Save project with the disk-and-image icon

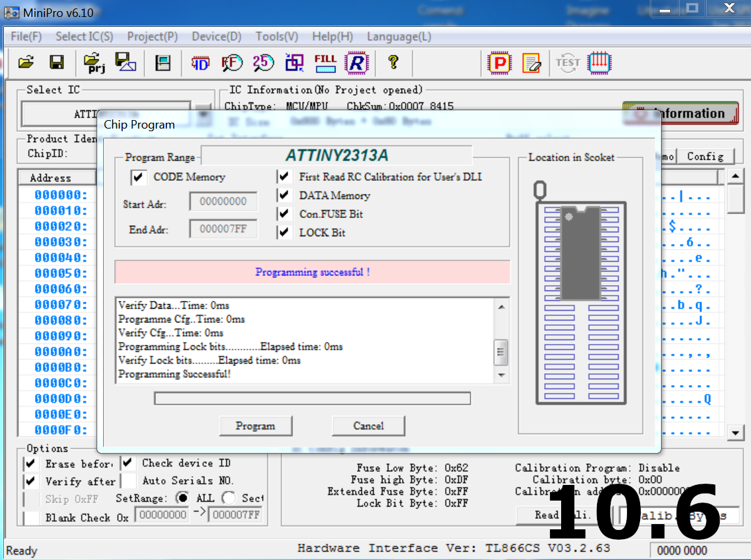pos(125,62)
